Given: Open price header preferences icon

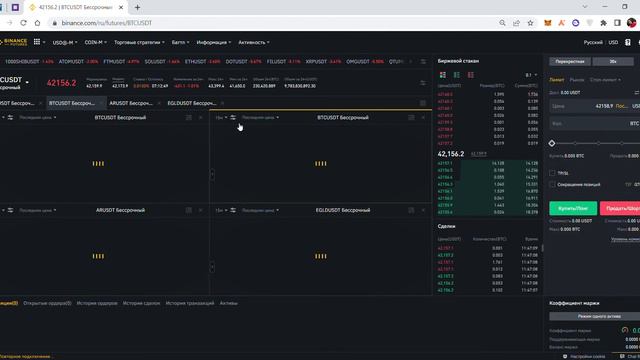Looking at the screenshot, I should tap(423, 83).
